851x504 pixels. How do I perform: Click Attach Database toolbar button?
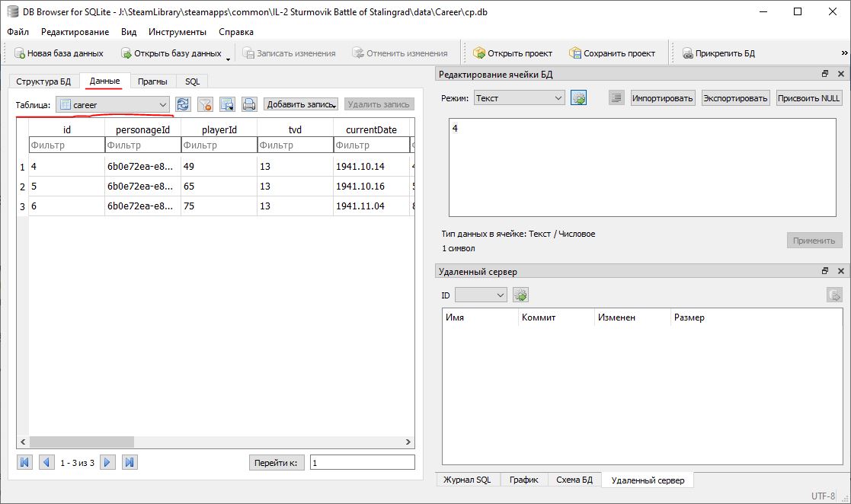coord(718,53)
